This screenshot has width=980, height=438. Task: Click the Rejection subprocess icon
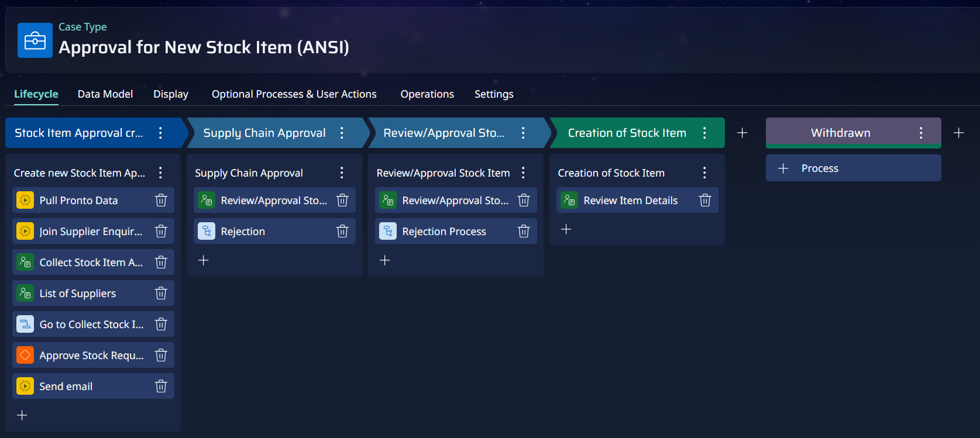point(207,232)
